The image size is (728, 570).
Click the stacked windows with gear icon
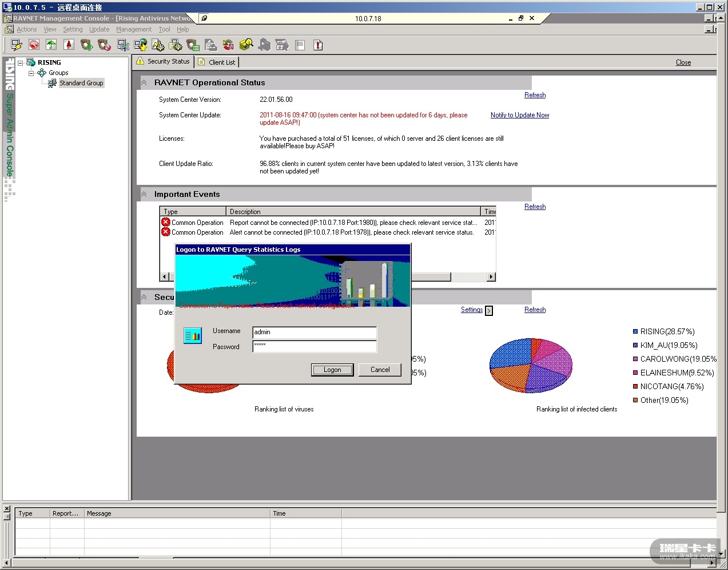pos(176,45)
